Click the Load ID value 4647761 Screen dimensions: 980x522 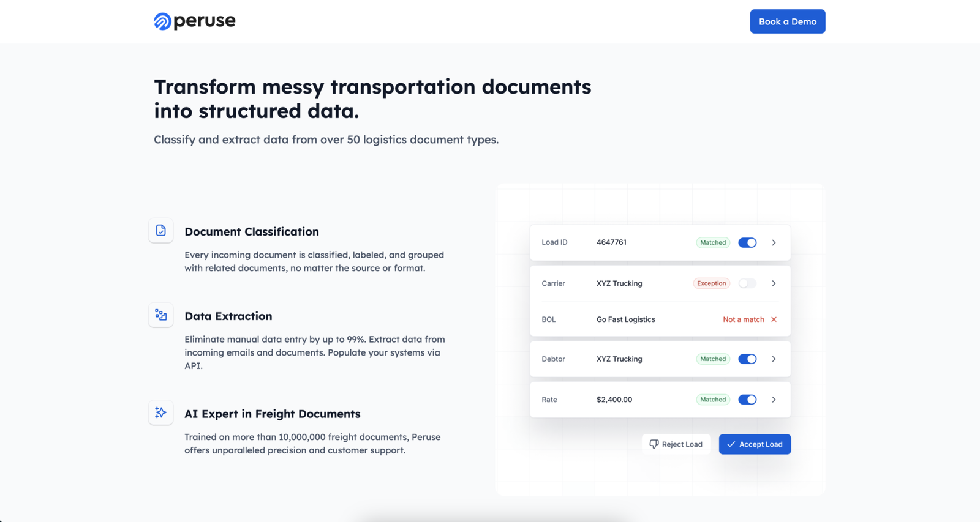611,242
